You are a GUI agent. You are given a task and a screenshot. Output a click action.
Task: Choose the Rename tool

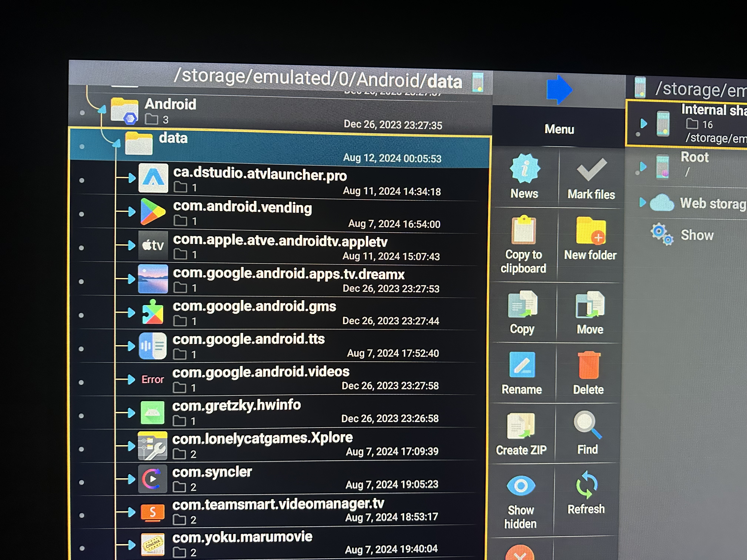click(521, 373)
